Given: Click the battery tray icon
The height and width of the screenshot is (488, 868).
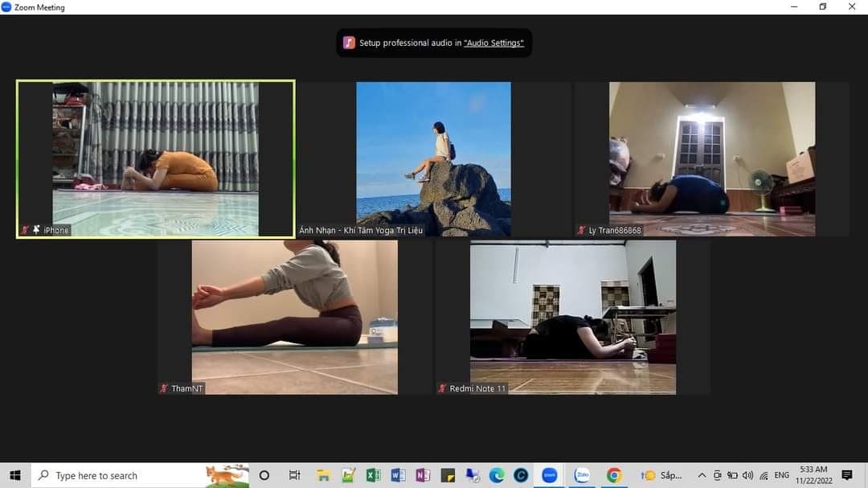Looking at the screenshot, I should [732, 475].
